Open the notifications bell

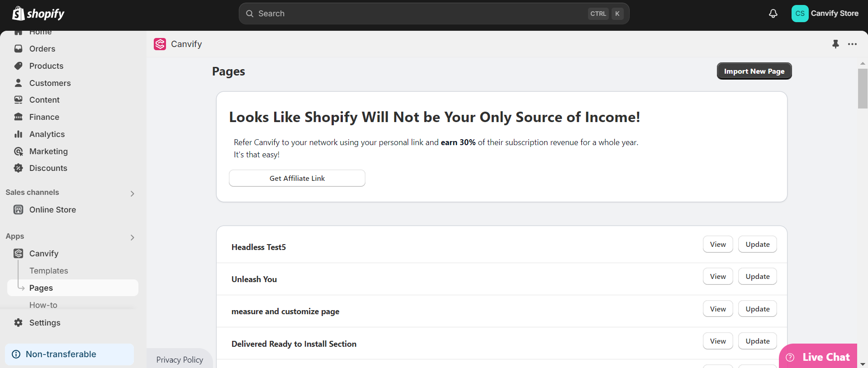click(x=773, y=14)
